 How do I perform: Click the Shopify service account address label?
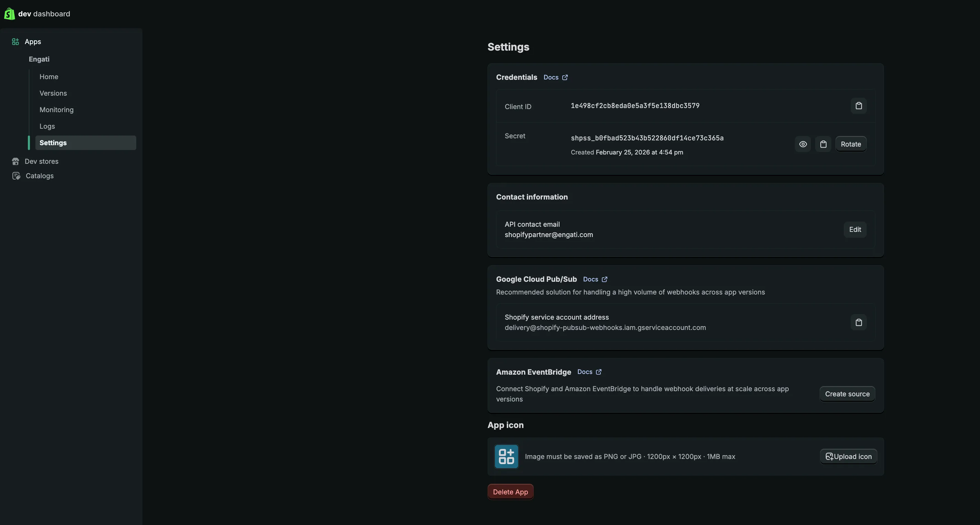pos(556,317)
